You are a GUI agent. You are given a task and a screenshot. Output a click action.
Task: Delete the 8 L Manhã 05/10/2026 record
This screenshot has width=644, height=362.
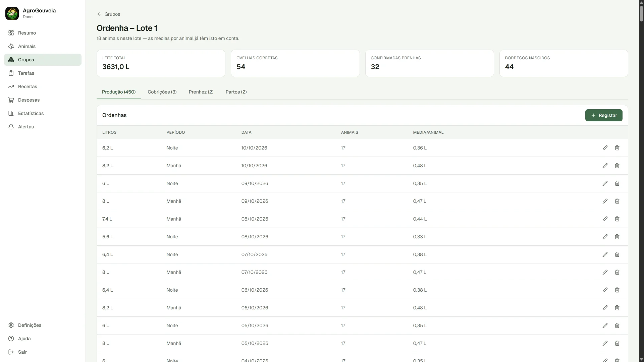click(617, 343)
